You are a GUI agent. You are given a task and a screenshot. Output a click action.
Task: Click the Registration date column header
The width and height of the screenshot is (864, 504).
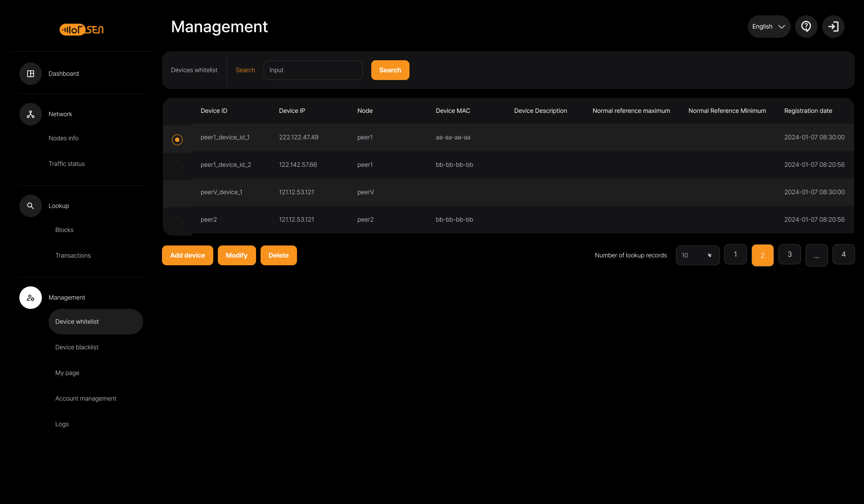click(808, 111)
